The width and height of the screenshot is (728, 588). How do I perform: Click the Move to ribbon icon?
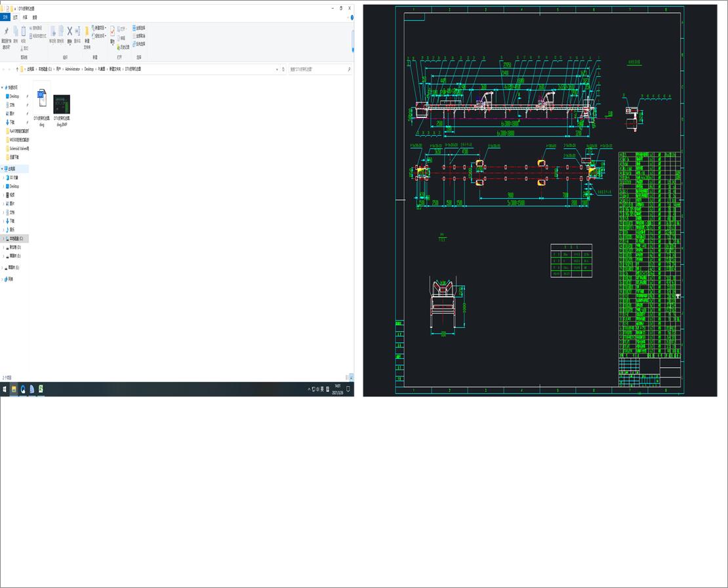52,31
